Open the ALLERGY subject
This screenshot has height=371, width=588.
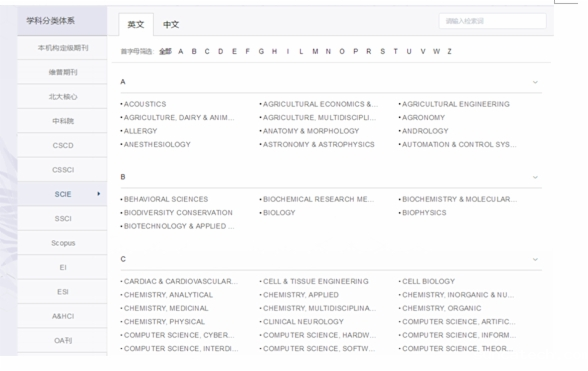(140, 131)
